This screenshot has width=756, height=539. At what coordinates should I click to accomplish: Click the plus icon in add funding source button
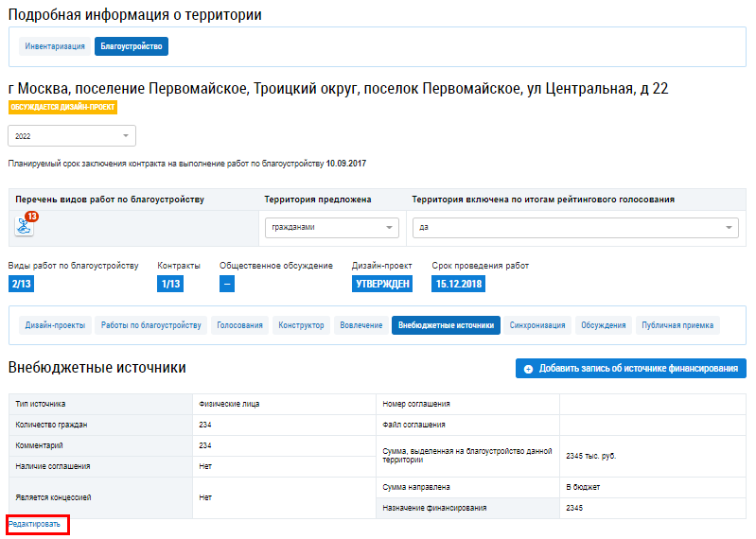(x=528, y=369)
